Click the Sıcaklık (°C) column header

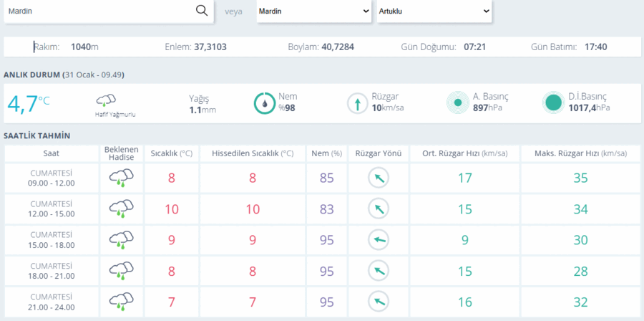pyautogui.click(x=171, y=154)
